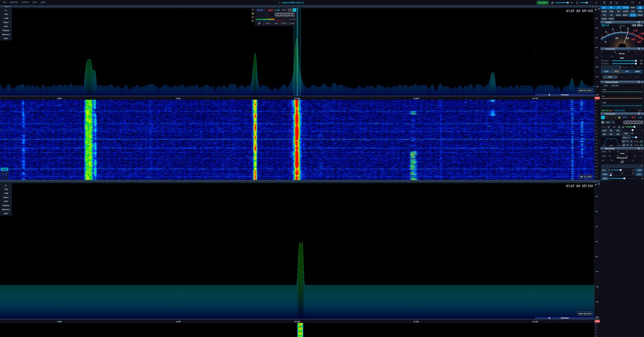Image resolution: width=644 pixels, height=337 pixels.
Task: Select the 8K filter preset
Action: tap(618, 130)
